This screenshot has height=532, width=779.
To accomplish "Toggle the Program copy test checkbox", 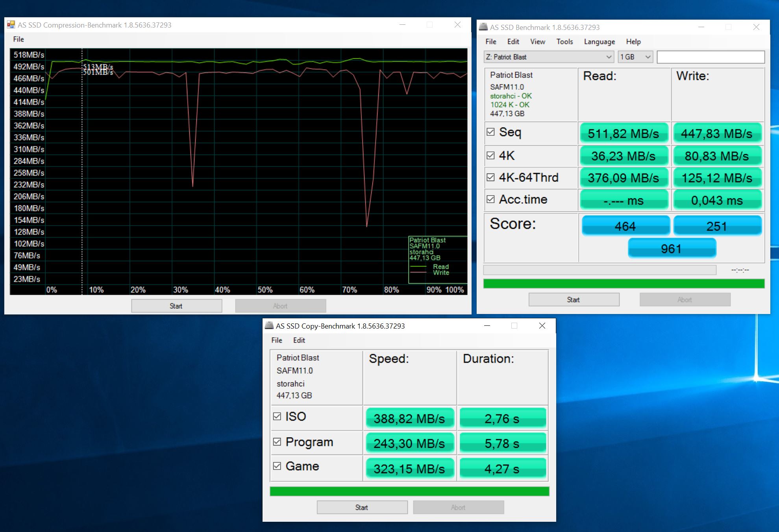I will 277,442.
